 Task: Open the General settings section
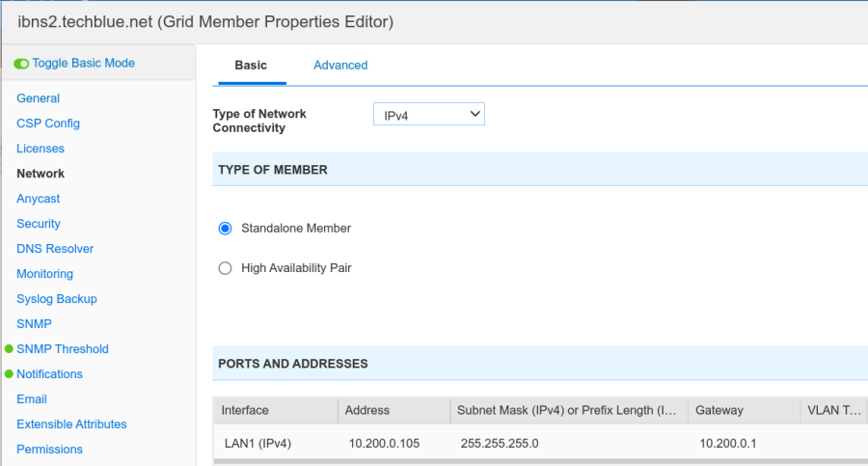click(38, 98)
